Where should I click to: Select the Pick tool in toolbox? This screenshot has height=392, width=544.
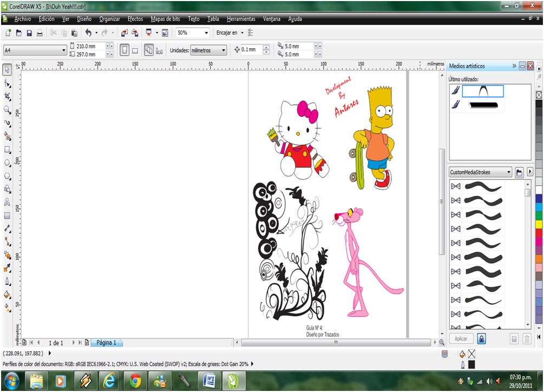tap(7, 70)
